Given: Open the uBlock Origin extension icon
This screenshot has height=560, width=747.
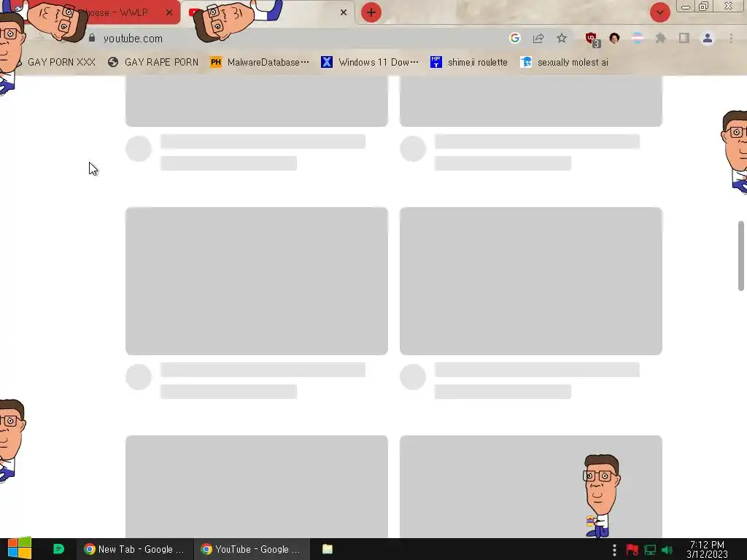Looking at the screenshot, I should pos(592,39).
